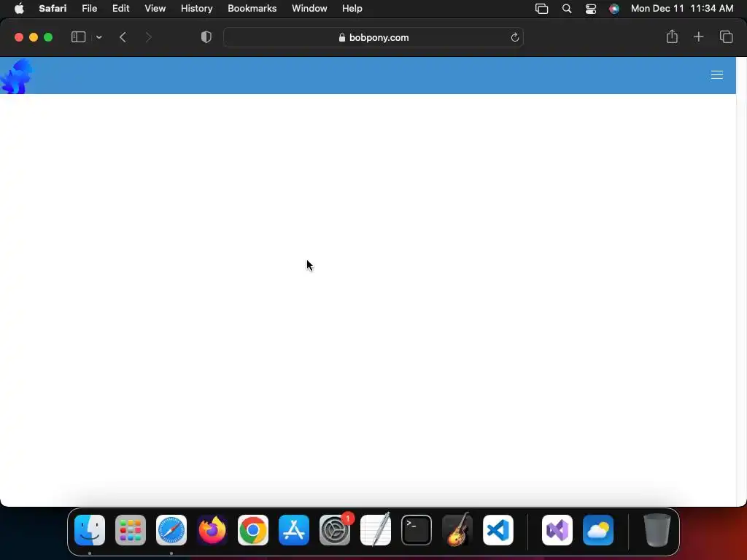Open the History menu
The image size is (747, 560).
click(196, 9)
